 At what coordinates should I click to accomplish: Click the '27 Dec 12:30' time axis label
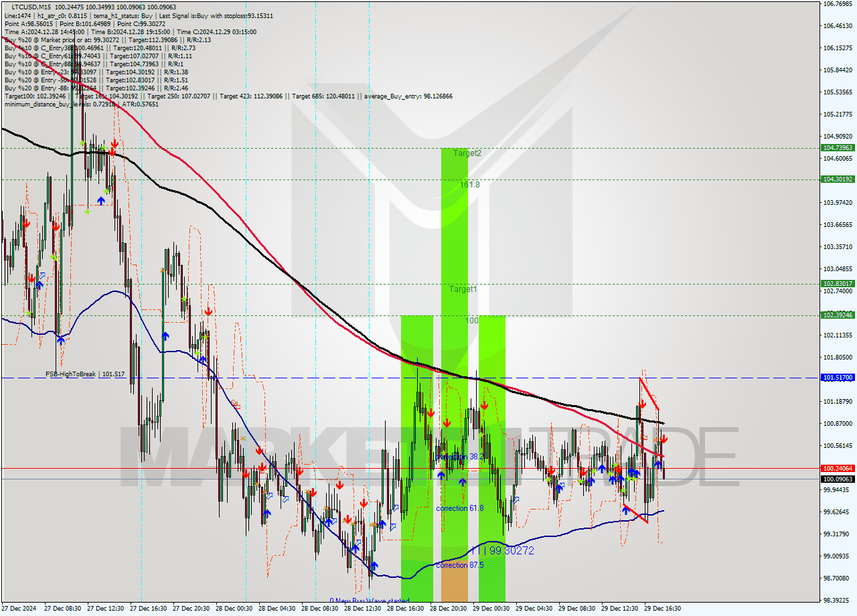[x=106, y=609]
